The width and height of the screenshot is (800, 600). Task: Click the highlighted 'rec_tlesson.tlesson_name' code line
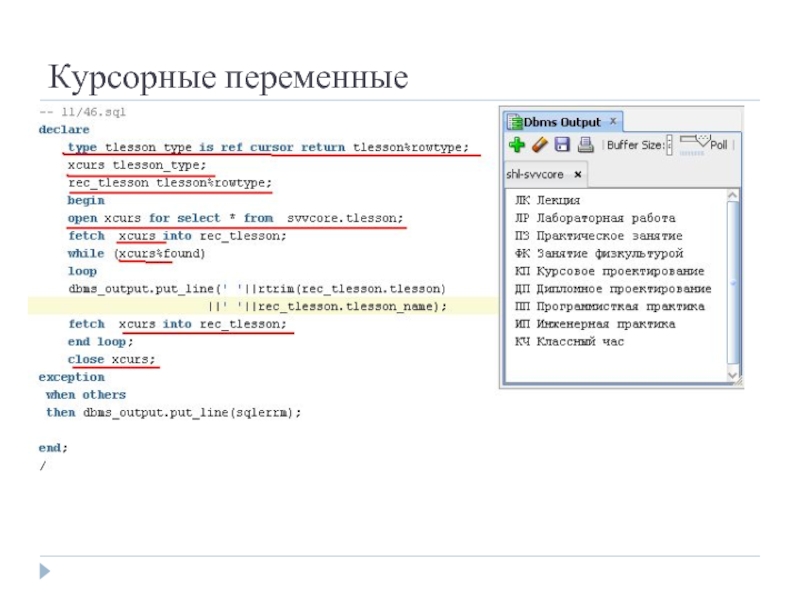click(x=327, y=307)
